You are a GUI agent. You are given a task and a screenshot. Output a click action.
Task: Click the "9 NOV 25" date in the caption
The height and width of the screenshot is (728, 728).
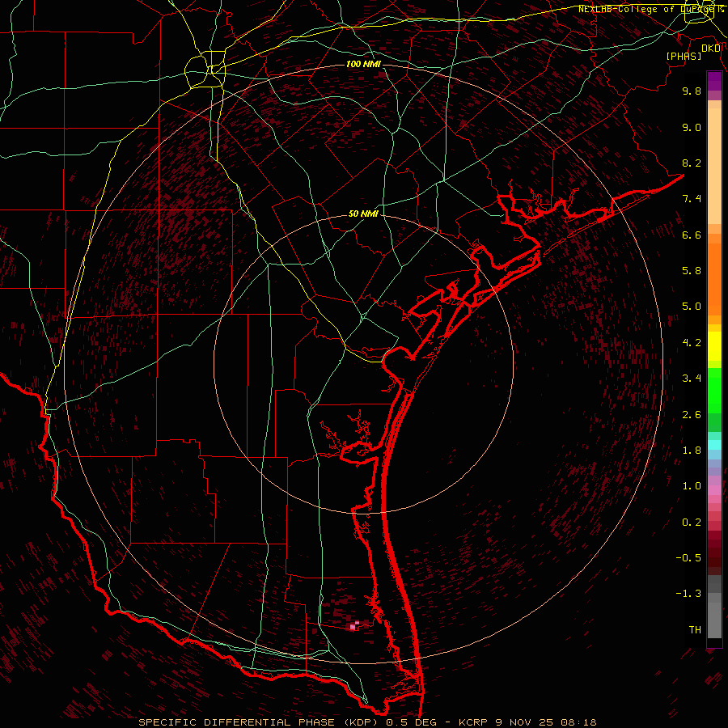[523, 722]
